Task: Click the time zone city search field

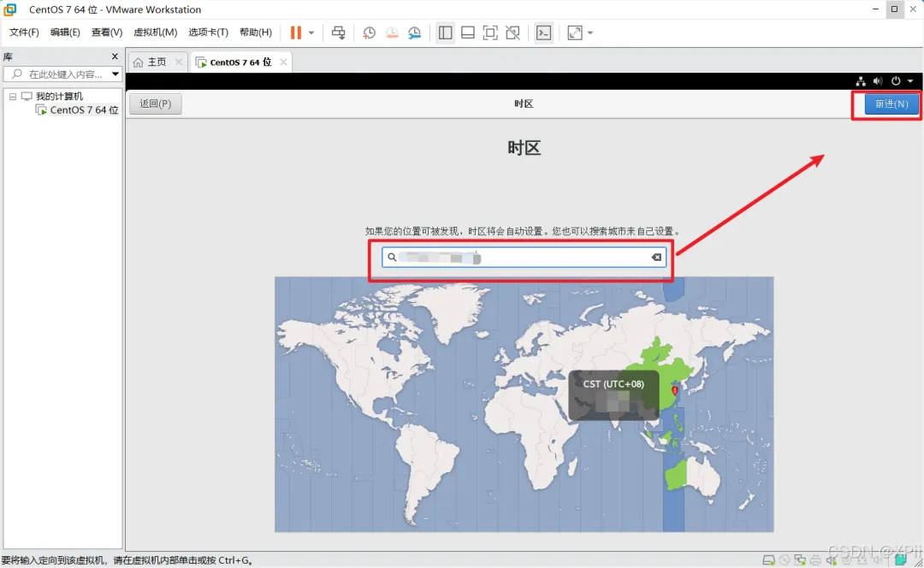Action: [524, 257]
